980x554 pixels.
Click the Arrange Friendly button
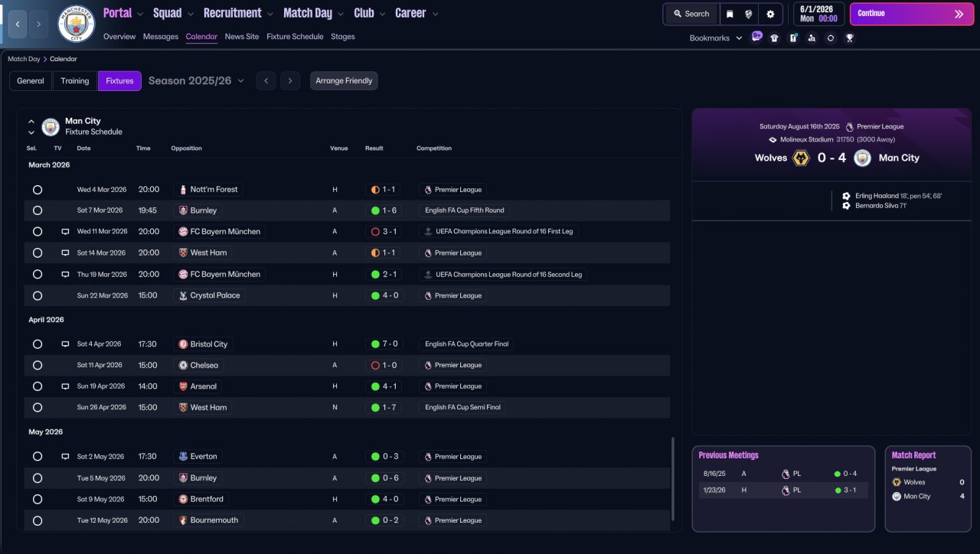point(344,81)
